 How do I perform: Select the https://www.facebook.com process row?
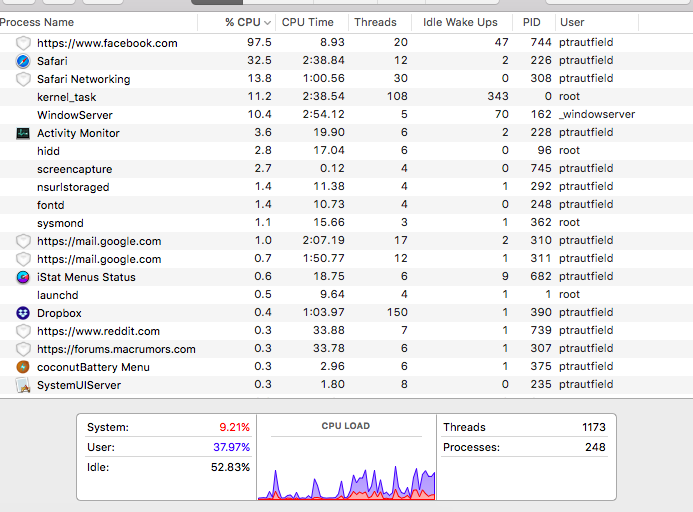click(346, 43)
